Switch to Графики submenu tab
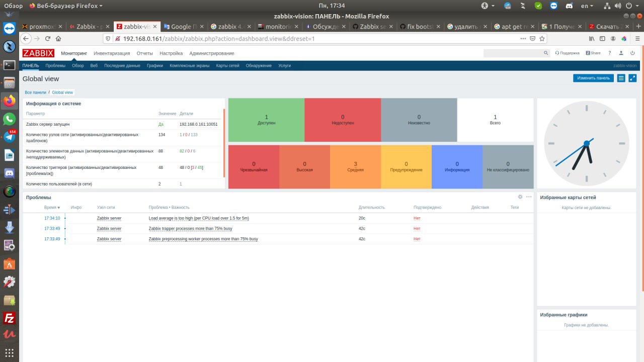Screen dimensions: 644x362 coord(155,66)
